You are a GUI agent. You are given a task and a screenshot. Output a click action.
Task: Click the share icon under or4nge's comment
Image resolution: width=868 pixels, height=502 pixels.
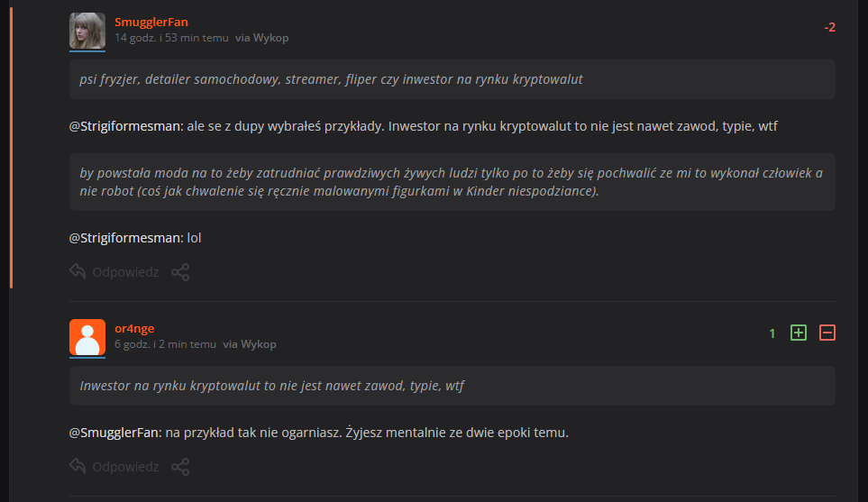[180, 466]
